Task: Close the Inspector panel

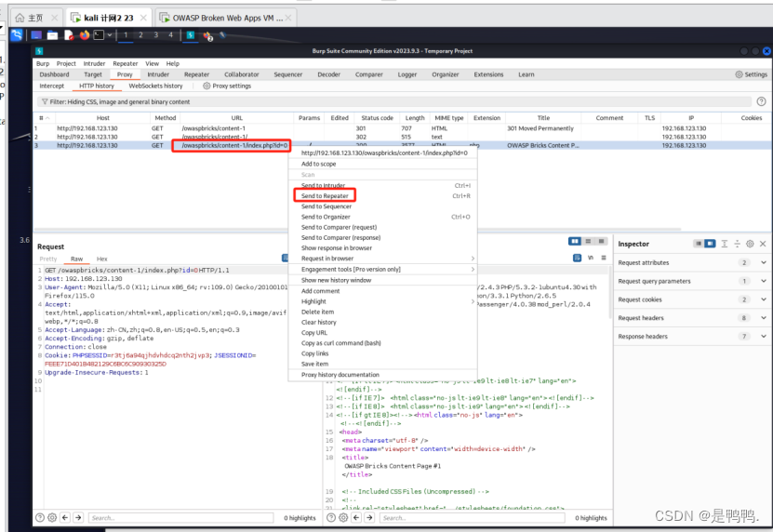Action: (x=763, y=244)
